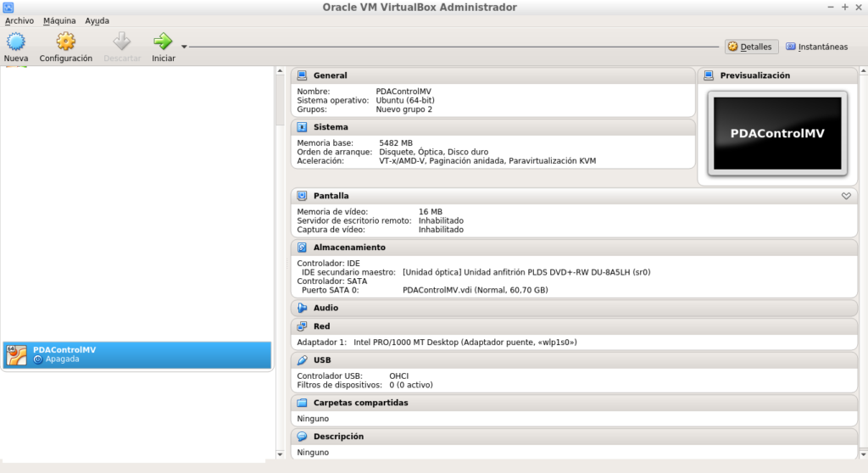Click the '16 MB' video memory value
Viewport: 868px width, 473px height.
tap(430, 212)
